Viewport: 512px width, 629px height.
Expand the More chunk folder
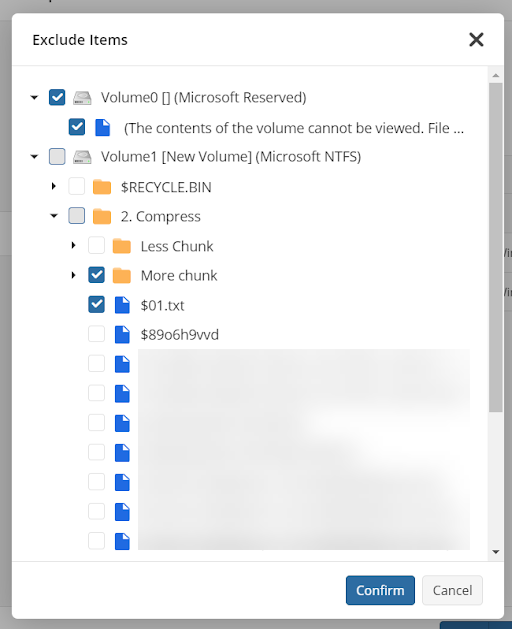[x=73, y=275]
